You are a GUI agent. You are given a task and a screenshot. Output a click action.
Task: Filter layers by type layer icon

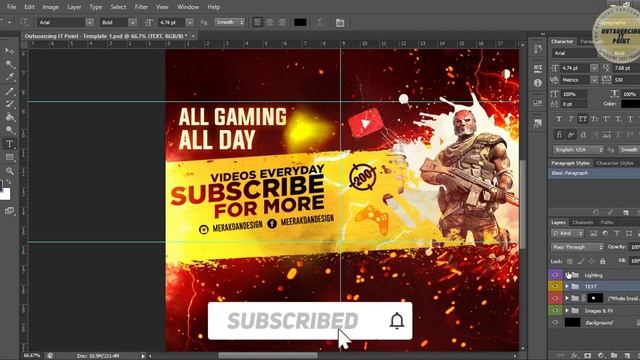[x=617, y=233]
